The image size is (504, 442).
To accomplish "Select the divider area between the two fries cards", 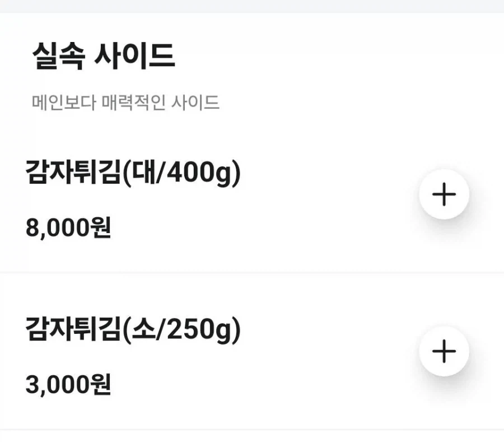I will (252, 273).
